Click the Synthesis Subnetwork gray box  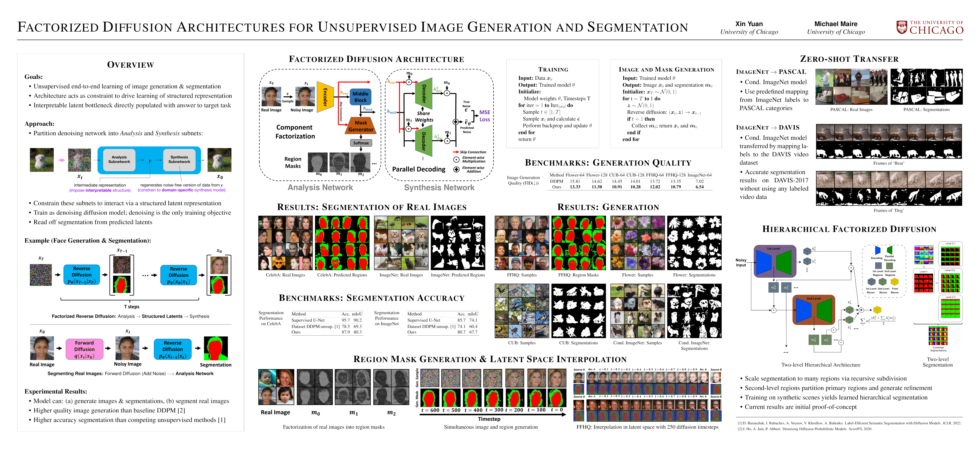(x=179, y=160)
